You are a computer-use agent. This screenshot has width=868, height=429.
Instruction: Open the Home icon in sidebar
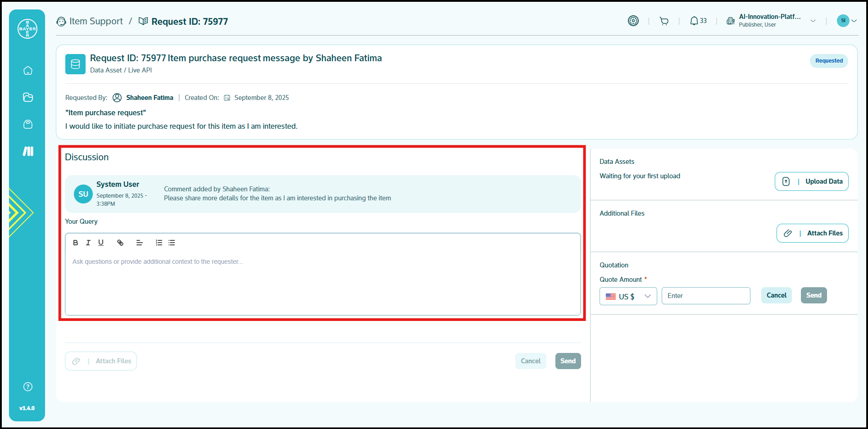[28, 71]
